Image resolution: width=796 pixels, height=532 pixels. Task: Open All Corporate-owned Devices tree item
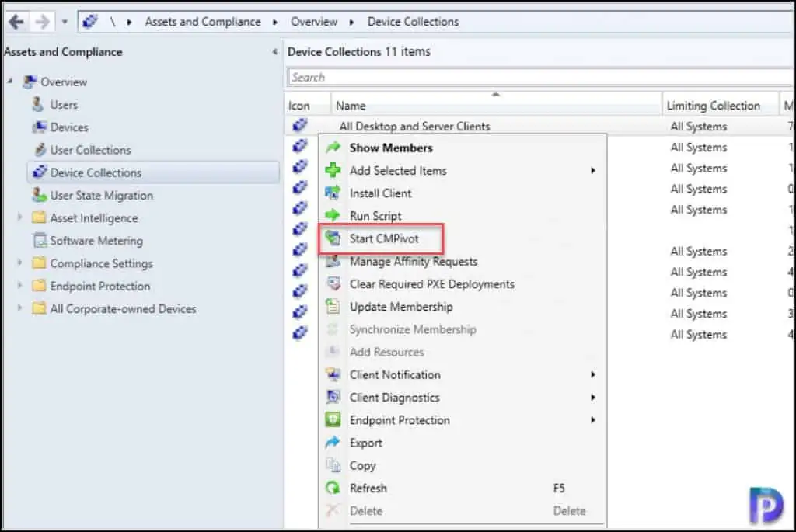[123, 309]
